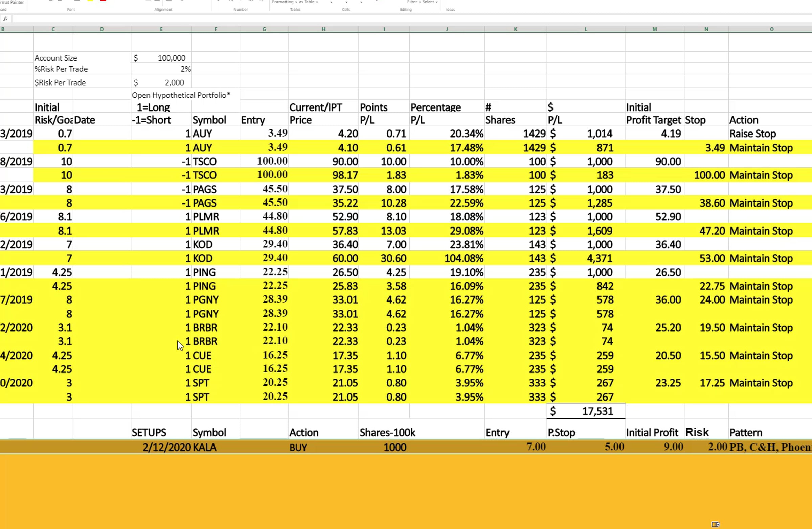
Task: Select column C header
Action: point(53,29)
